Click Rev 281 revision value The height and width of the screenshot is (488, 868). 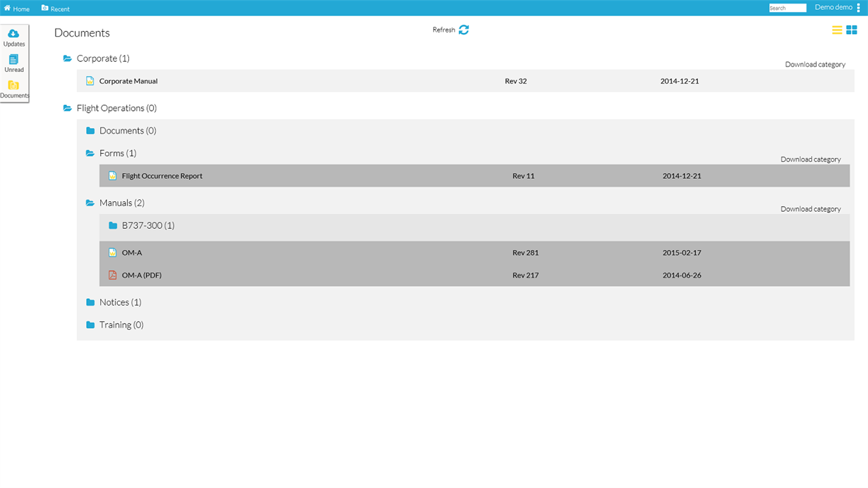point(526,252)
